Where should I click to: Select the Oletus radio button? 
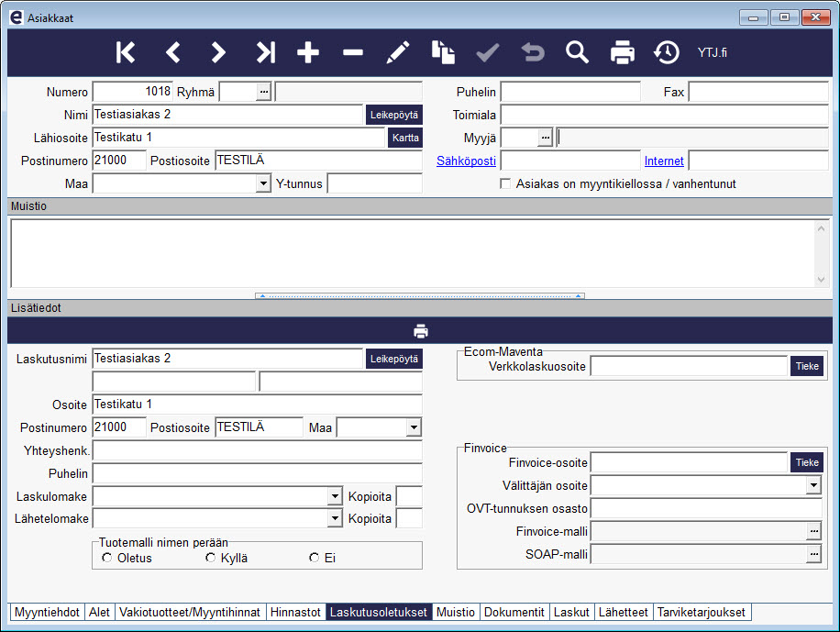click(106, 558)
